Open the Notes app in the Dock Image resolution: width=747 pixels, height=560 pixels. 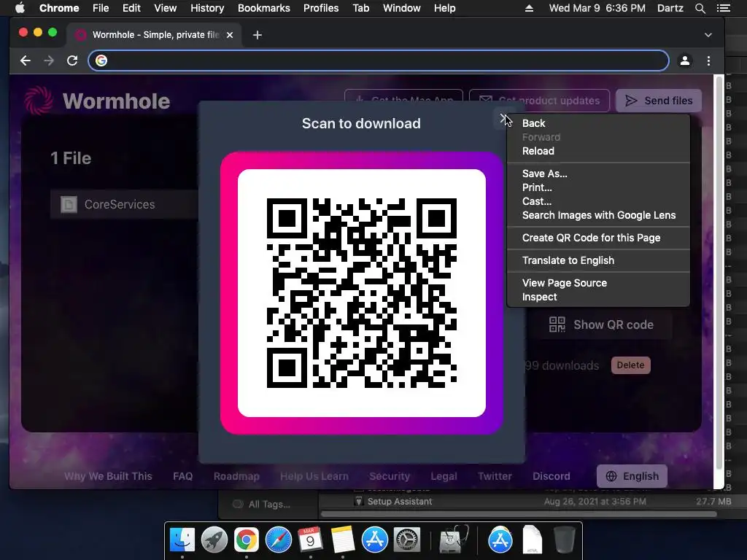[343, 540]
